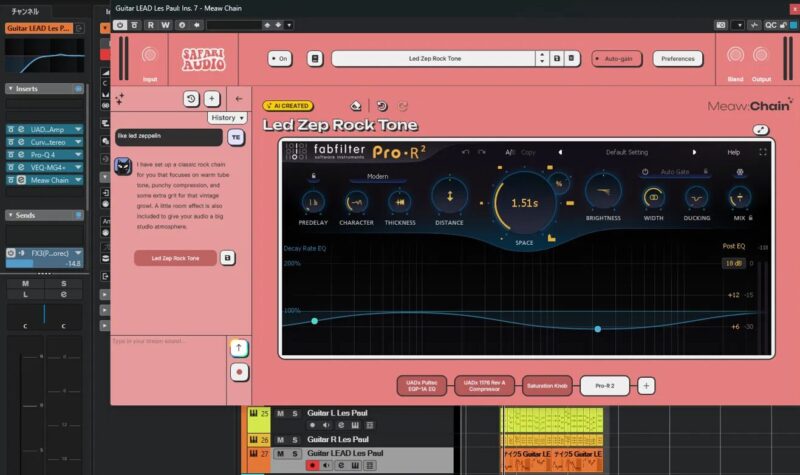800x475 pixels.
Task: Open the UAD Amp insert slot dropdown
Action: pyautogui.click(x=78, y=130)
